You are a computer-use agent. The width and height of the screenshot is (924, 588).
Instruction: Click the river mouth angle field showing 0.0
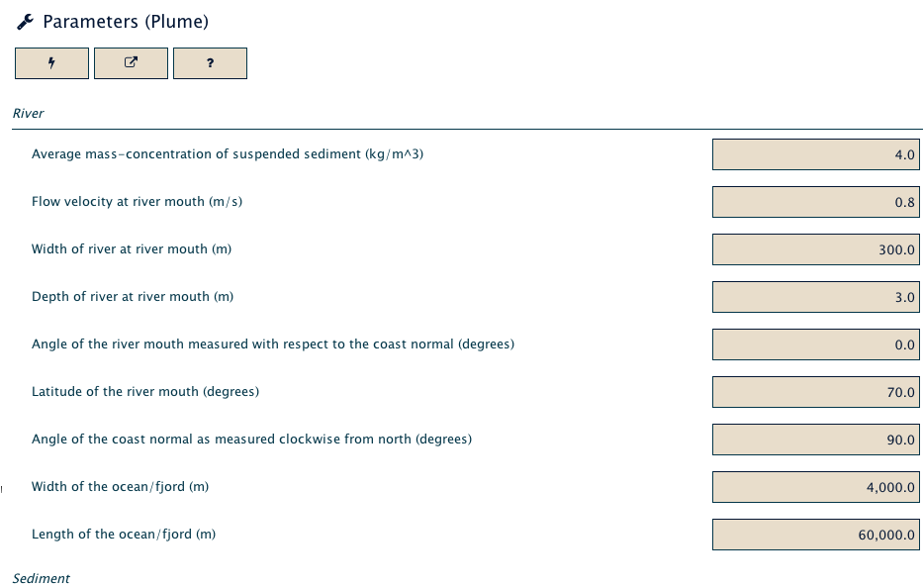coord(815,344)
